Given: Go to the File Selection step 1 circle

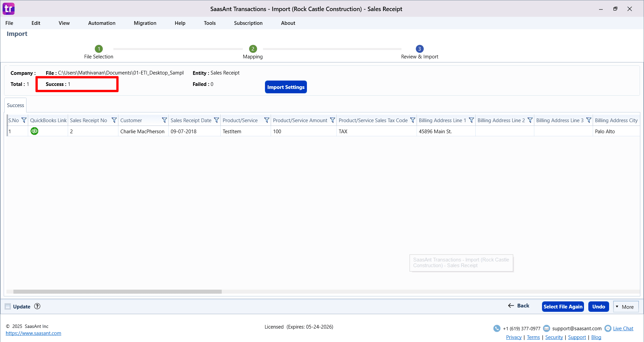Looking at the screenshot, I should point(99,49).
